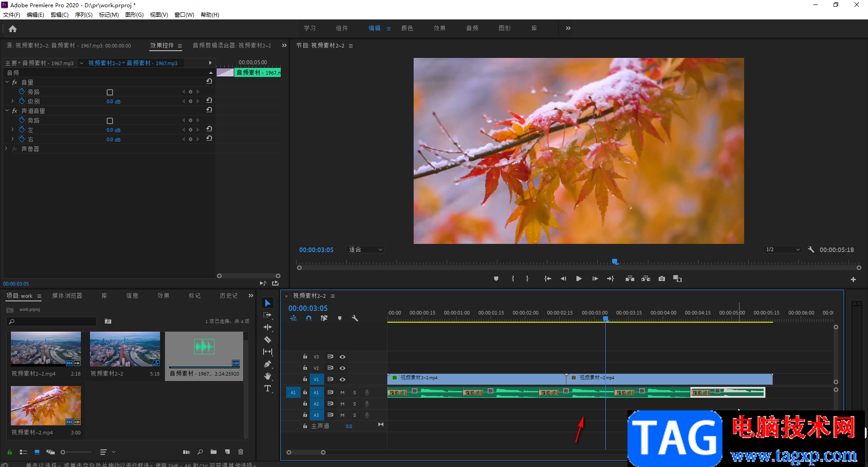Open project panel sort dropdown
868x467 pixels.
[x=107, y=452]
